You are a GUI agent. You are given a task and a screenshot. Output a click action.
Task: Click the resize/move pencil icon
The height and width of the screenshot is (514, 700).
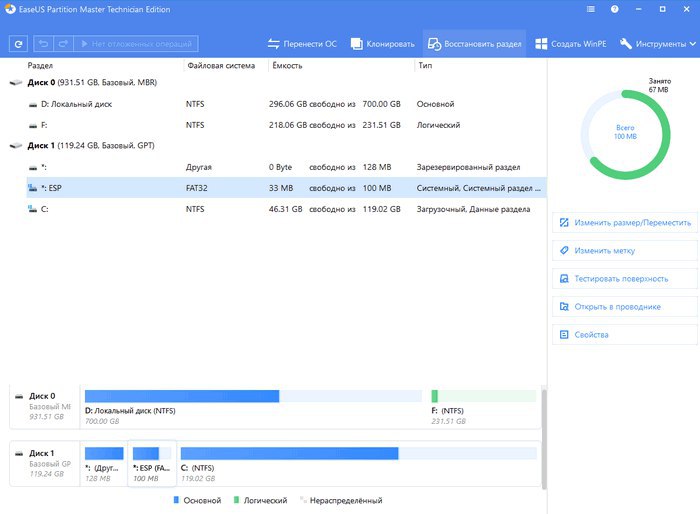pos(564,222)
